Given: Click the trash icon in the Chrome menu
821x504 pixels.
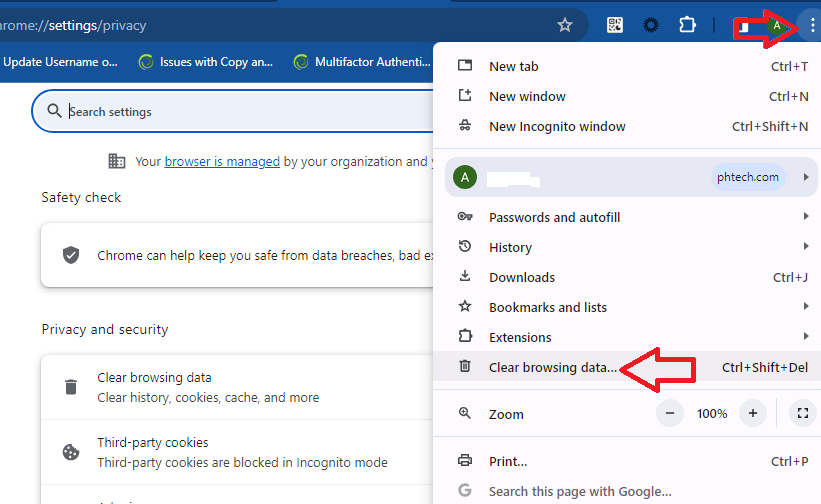Looking at the screenshot, I should [465, 366].
